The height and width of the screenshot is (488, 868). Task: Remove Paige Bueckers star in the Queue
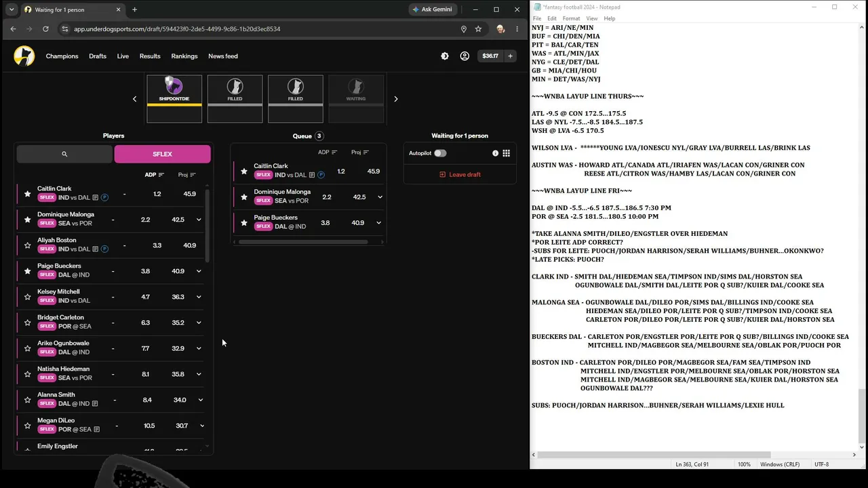pos(244,223)
